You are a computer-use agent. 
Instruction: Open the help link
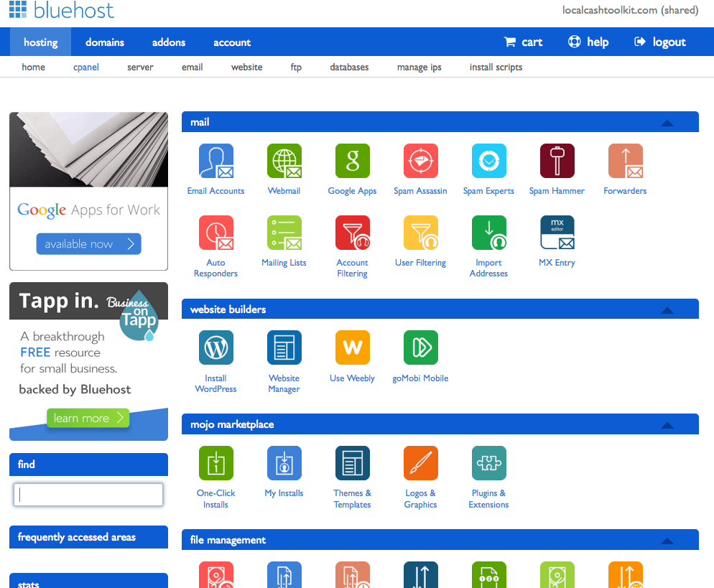[588, 42]
